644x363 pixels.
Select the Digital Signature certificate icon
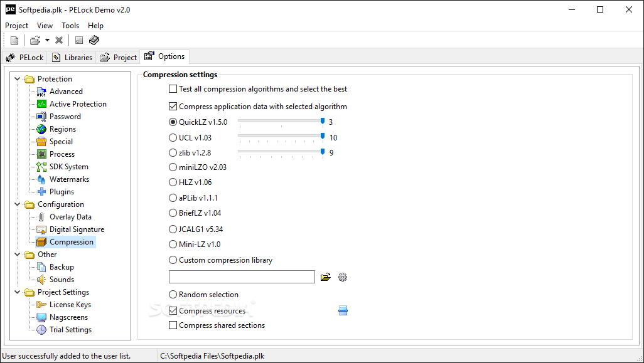click(x=41, y=229)
